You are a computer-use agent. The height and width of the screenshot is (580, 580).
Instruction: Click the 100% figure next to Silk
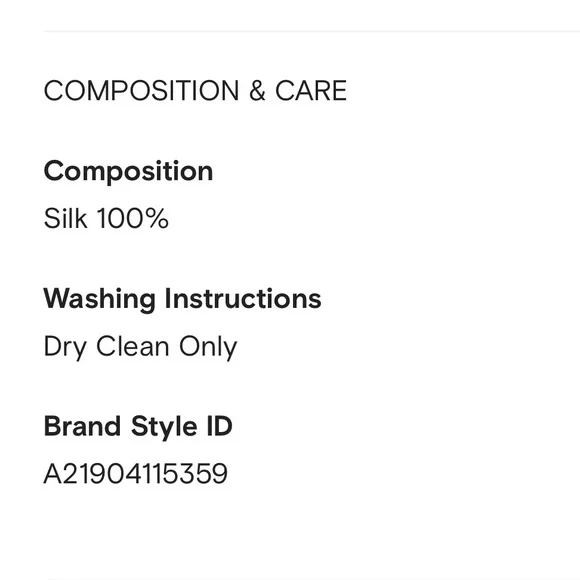pyautogui.click(x=133, y=218)
